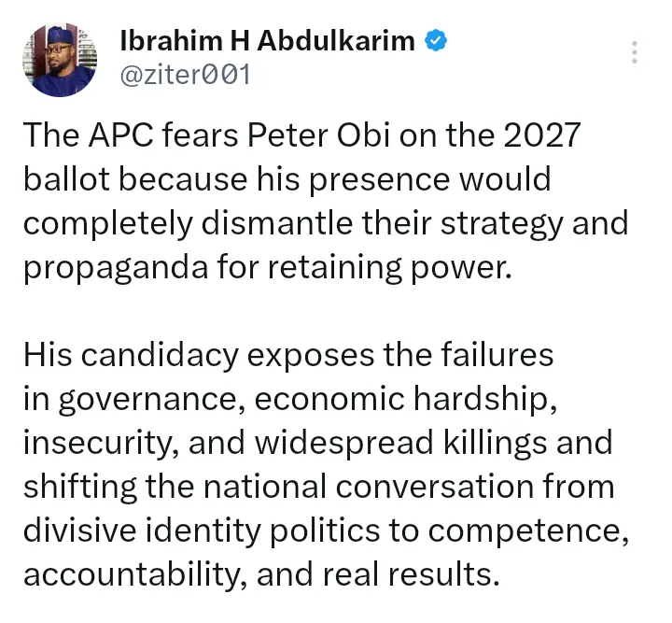This screenshot has width=672, height=623.
Task: Click the phrase "economic hardship"
Action: (x=405, y=398)
